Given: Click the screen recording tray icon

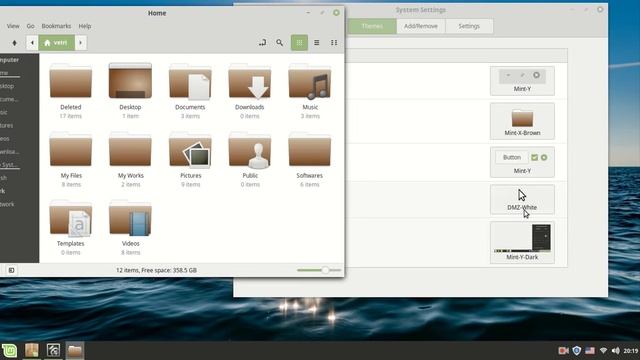Looking at the screenshot, I should [563, 351].
